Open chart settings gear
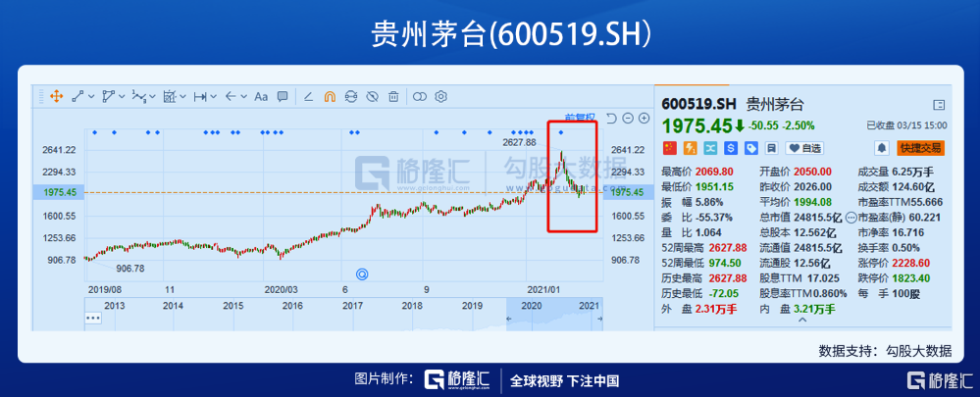The image size is (980, 397). (x=441, y=97)
